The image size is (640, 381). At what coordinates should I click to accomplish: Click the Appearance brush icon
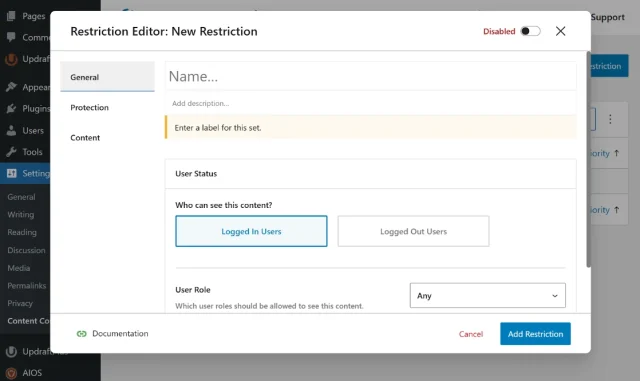point(11,87)
